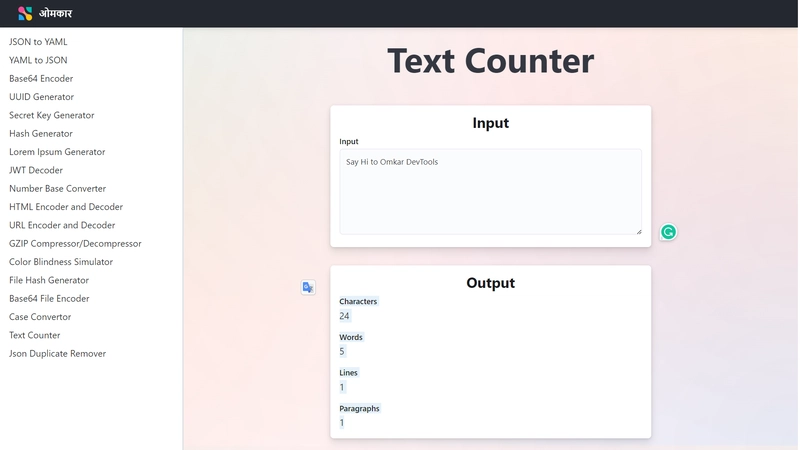Click the bold Input card heading

490,123
